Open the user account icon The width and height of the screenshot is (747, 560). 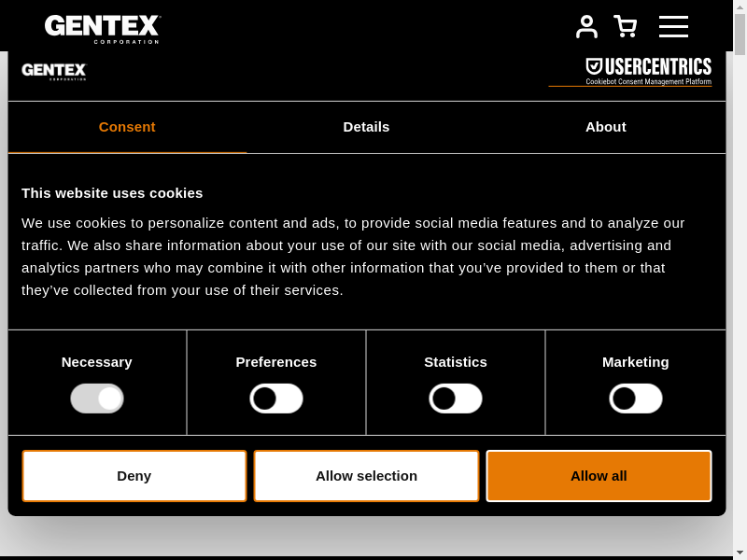click(586, 27)
